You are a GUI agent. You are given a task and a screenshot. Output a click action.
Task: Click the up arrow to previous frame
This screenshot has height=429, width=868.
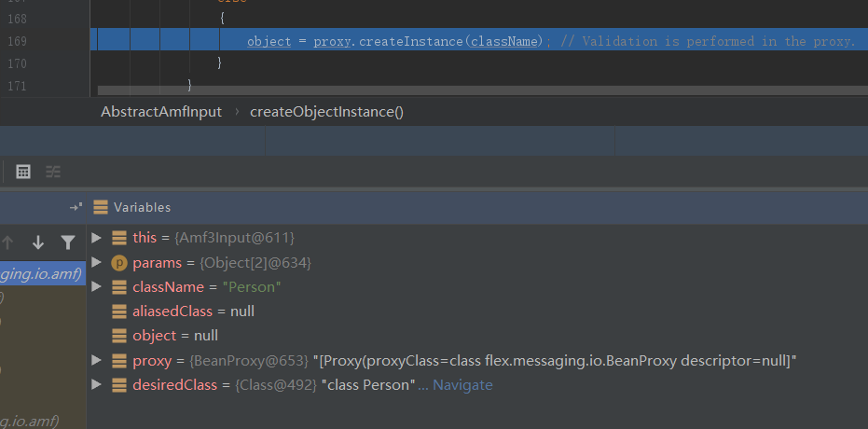(x=8, y=242)
